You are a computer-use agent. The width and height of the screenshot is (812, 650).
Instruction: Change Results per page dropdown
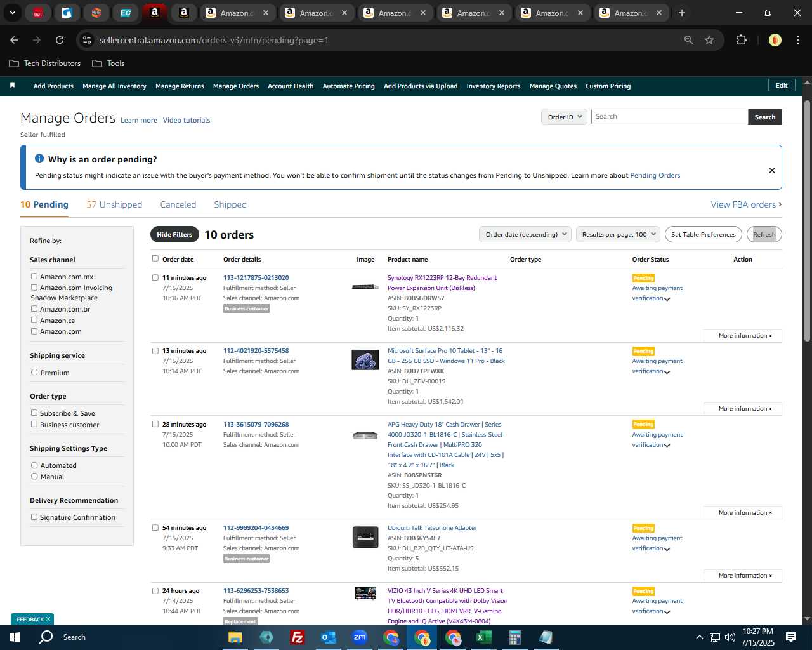click(x=618, y=234)
